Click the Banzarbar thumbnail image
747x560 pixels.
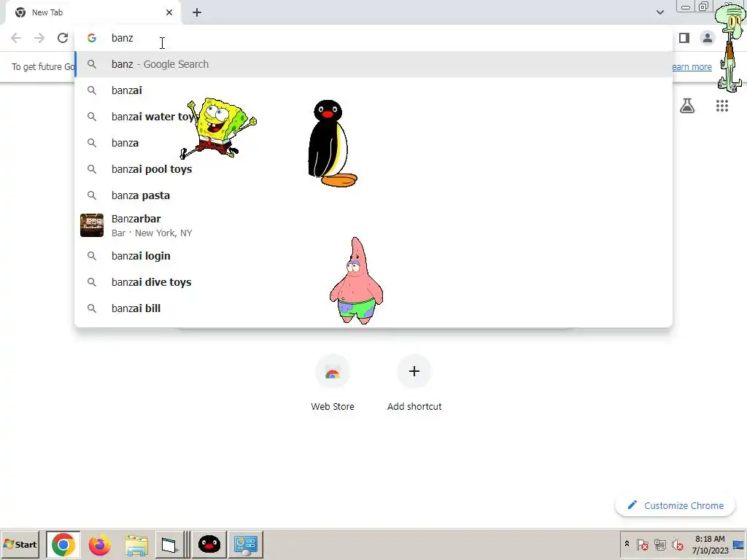(92, 225)
